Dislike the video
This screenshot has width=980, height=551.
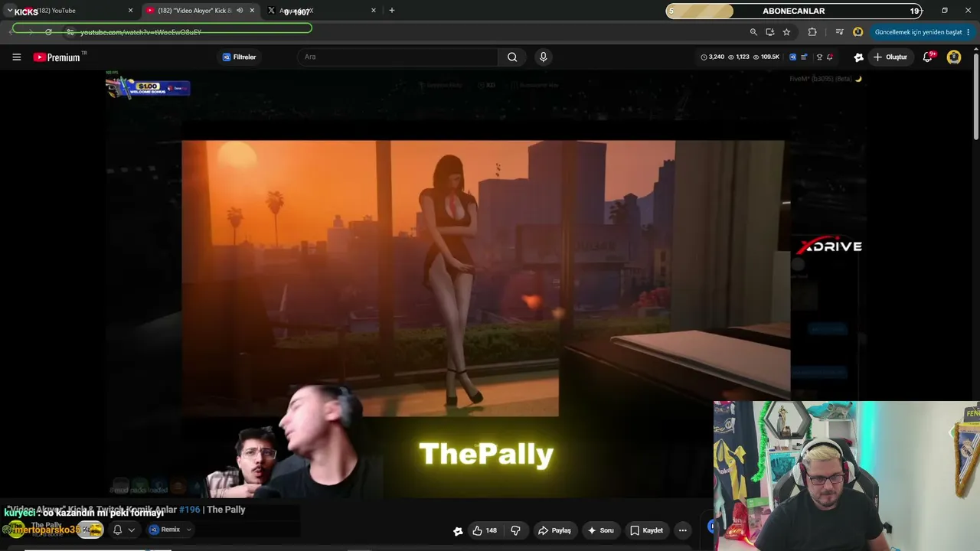point(515,530)
